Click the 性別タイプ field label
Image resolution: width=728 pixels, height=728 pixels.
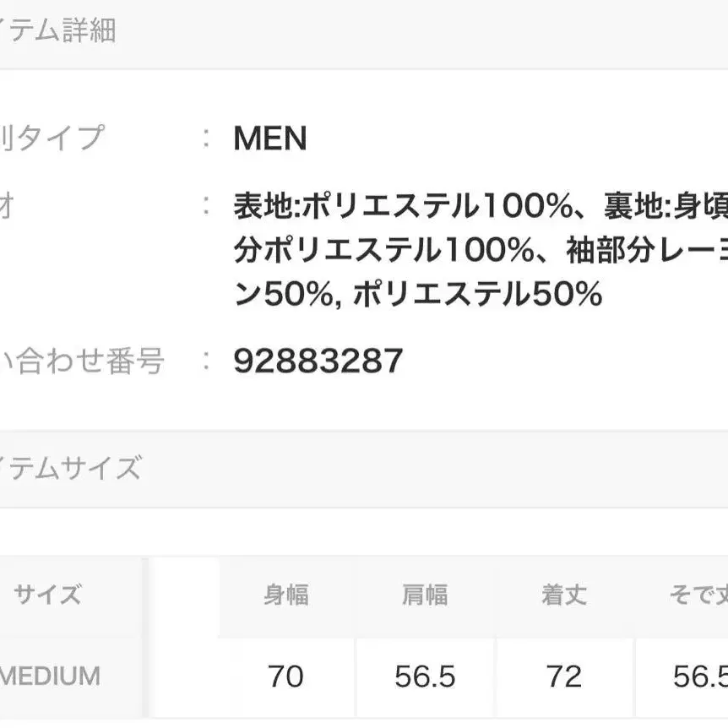click(52, 138)
